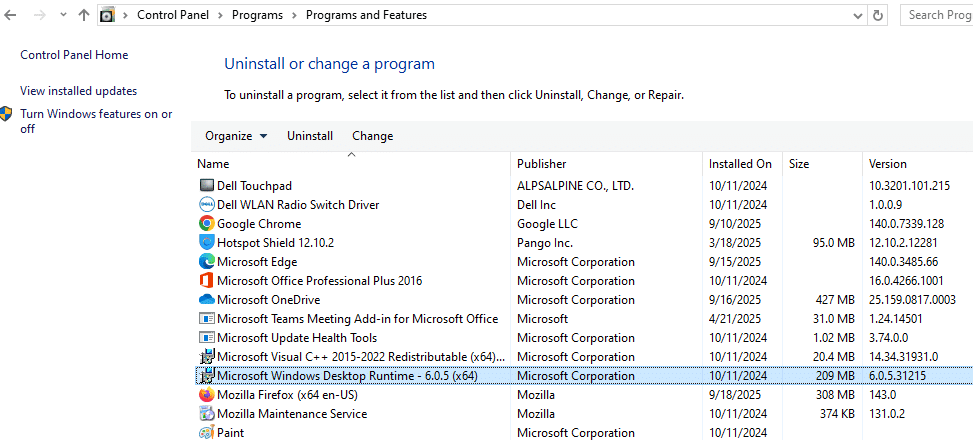973x440 pixels.
Task: Click the shield icon beside Windows features
Action: 6,114
